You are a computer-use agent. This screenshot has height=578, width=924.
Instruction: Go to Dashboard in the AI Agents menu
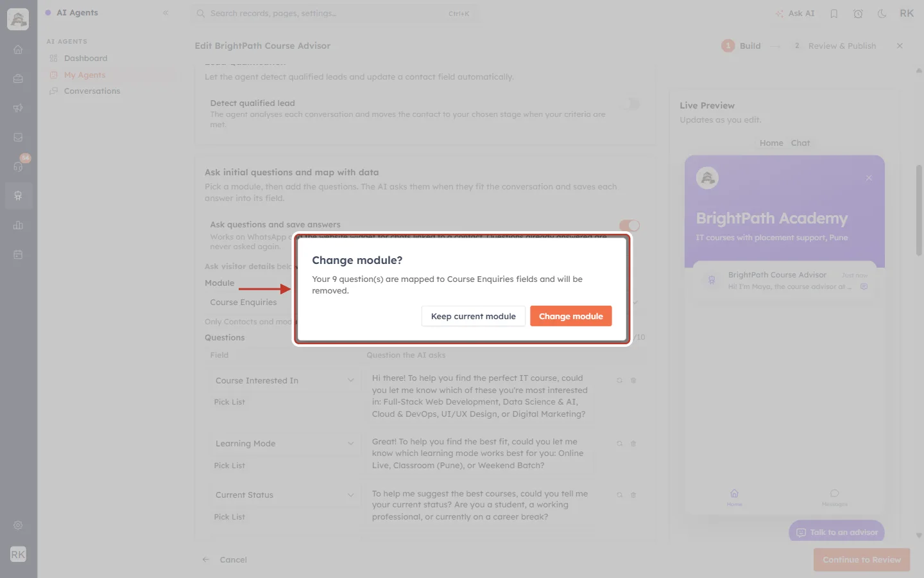[85, 58]
